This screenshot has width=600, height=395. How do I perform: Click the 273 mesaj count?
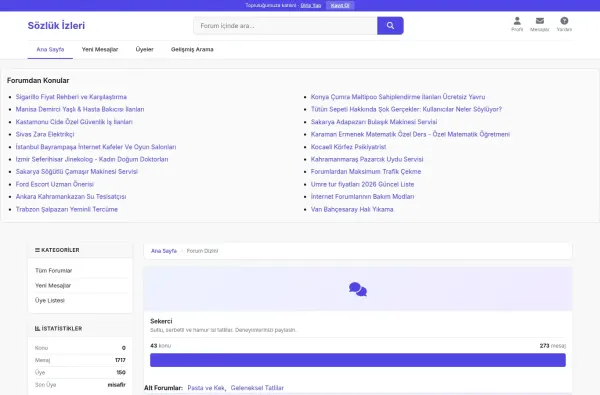point(553,346)
